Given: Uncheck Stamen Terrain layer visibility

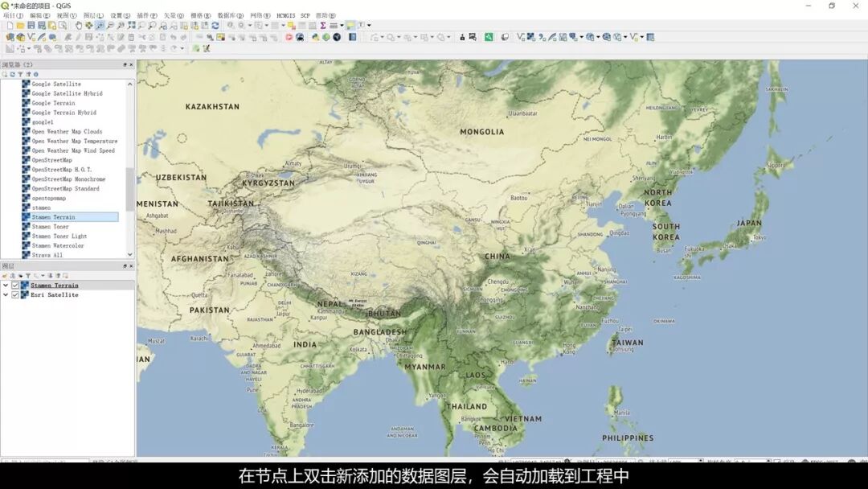Looking at the screenshot, I should pos(15,286).
